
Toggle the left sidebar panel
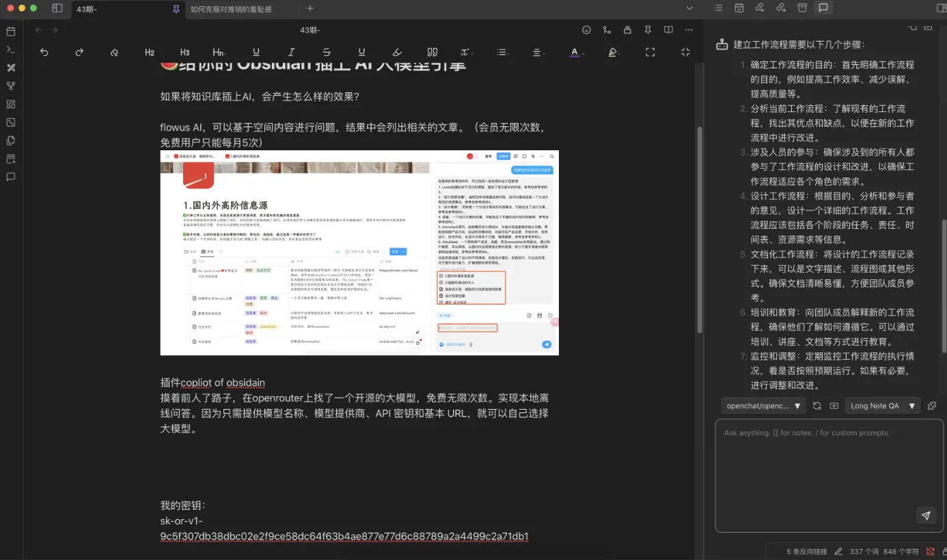(57, 8)
